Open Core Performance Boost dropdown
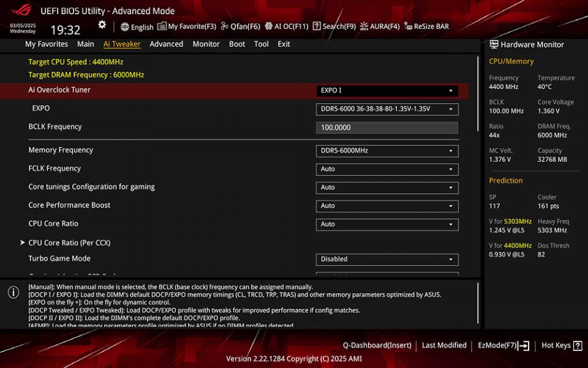Screen dimensions: 588x368 coord(387,206)
